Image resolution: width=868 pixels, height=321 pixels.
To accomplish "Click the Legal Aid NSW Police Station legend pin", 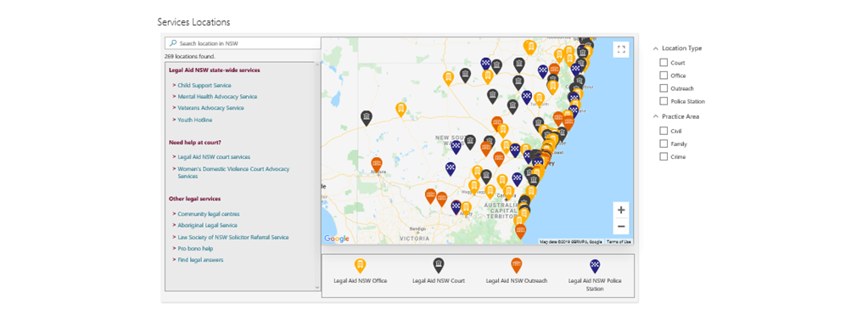I will point(595,266).
